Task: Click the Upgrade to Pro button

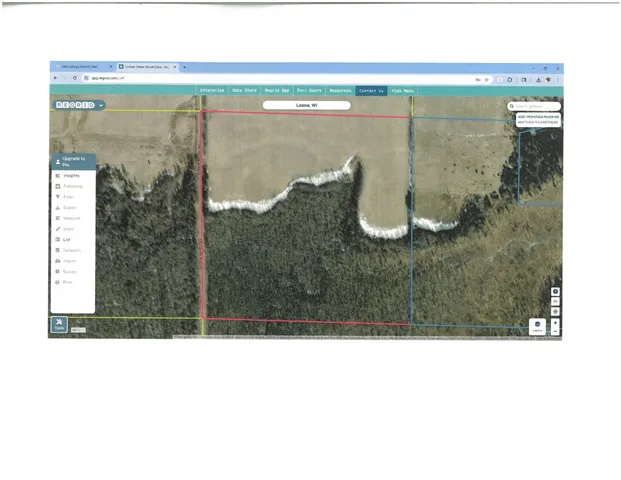Action: [x=73, y=161]
